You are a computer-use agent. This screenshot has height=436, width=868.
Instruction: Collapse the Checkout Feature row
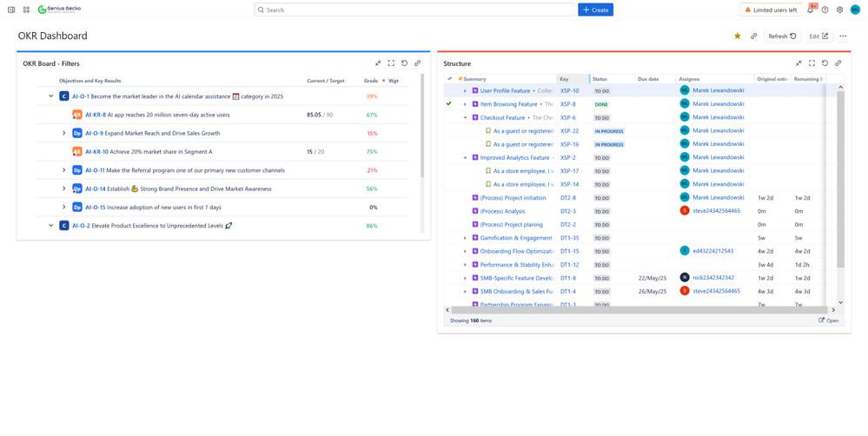click(465, 118)
